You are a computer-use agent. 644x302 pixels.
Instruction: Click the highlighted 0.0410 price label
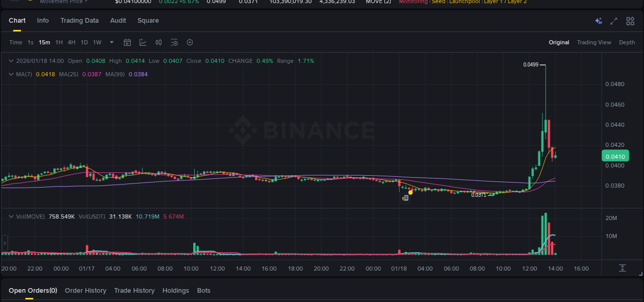(x=615, y=156)
